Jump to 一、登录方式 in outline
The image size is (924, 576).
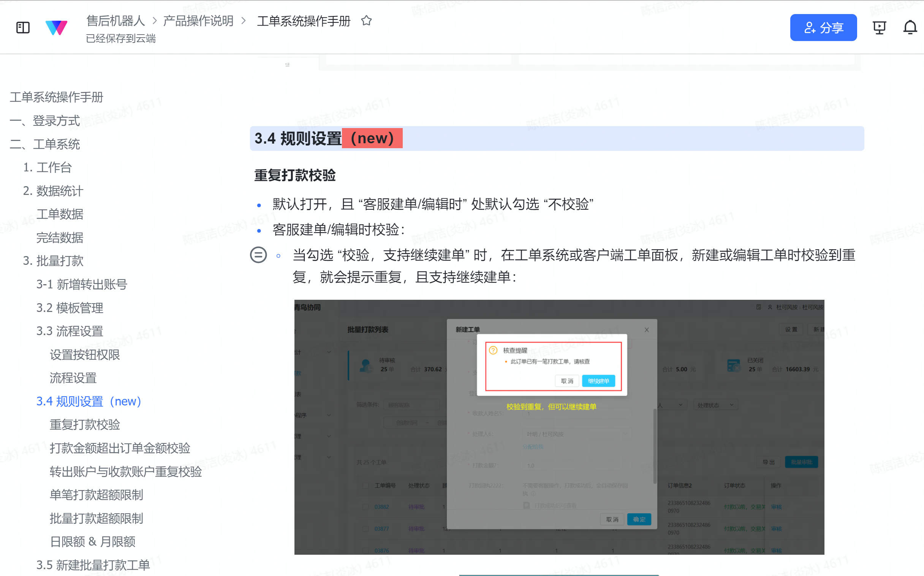45,121
